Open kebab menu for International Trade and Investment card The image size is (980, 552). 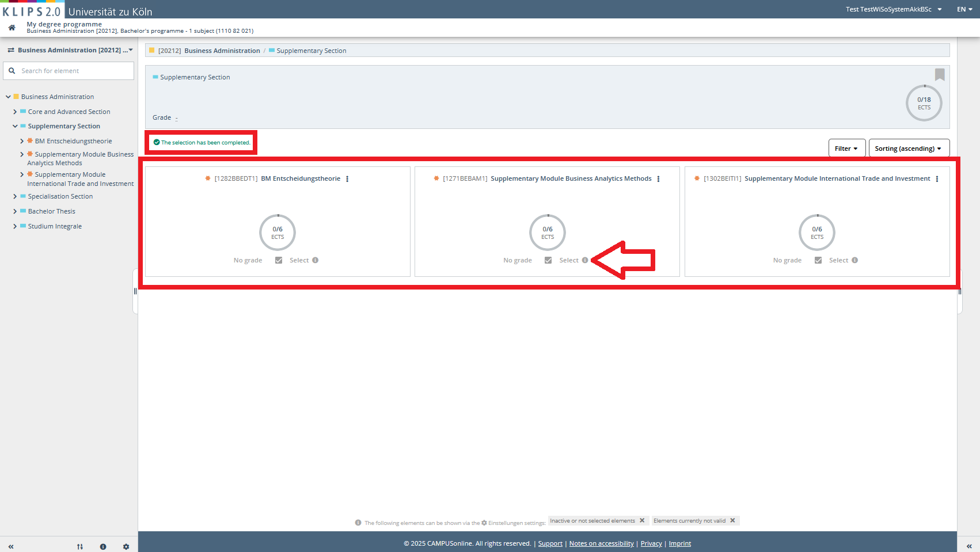point(937,179)
